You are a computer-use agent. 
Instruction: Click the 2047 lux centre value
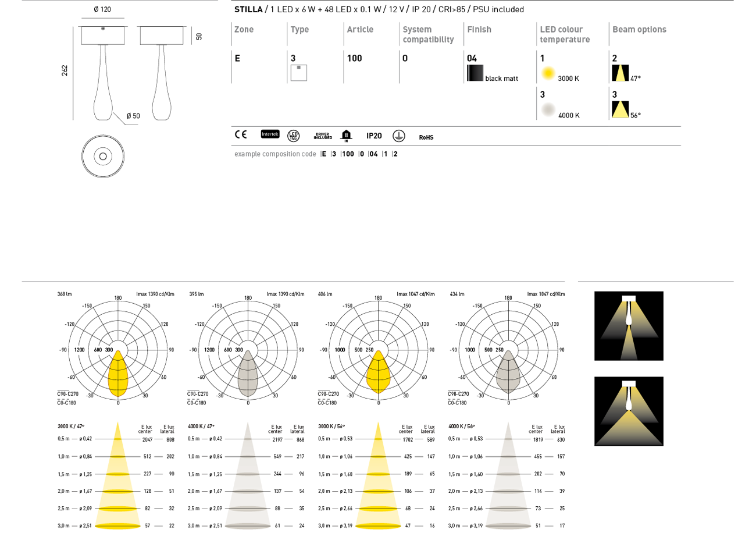[147, 440]
